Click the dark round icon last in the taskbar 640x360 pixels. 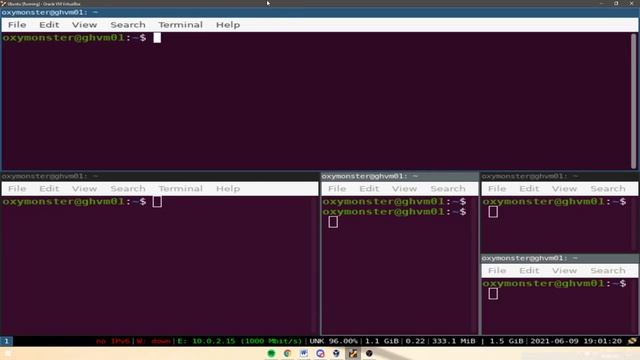point(369,353)
